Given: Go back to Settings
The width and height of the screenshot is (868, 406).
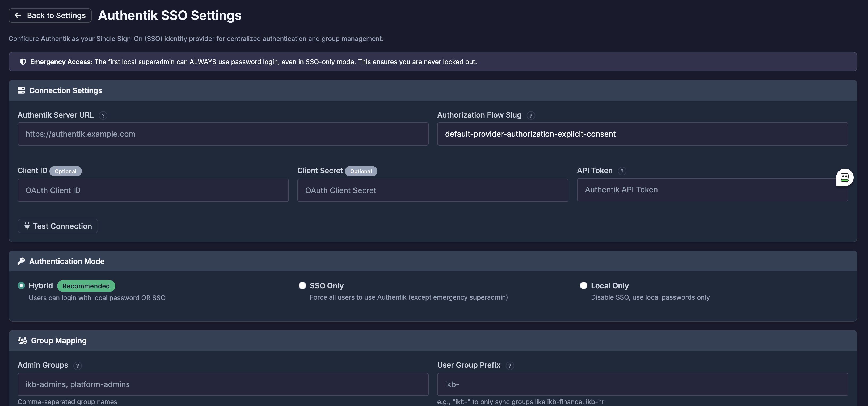Looking at the screenshot, I should [50, 15].
